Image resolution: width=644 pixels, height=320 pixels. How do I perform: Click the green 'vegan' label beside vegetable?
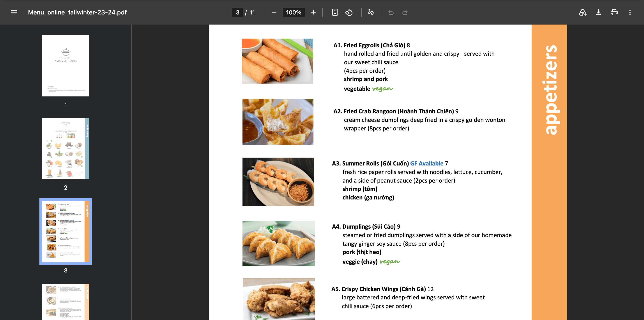click(382, 89)
